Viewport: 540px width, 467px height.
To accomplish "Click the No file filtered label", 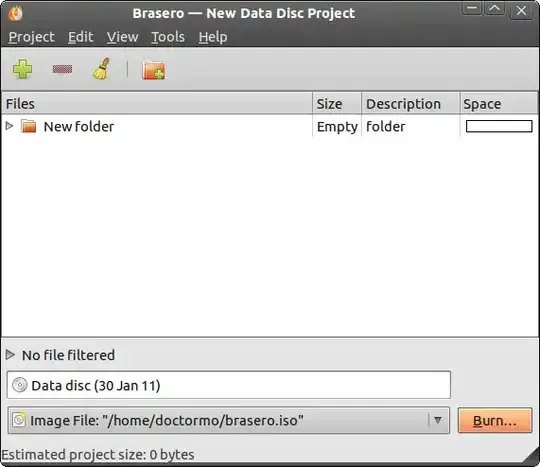I will [68, 355].
